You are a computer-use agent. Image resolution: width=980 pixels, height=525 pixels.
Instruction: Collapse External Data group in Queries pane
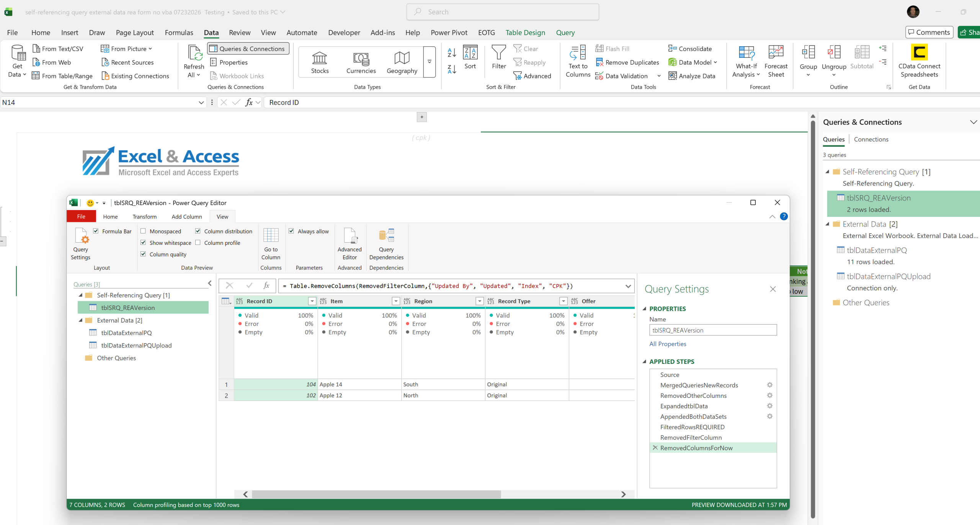tap(828, 224)
